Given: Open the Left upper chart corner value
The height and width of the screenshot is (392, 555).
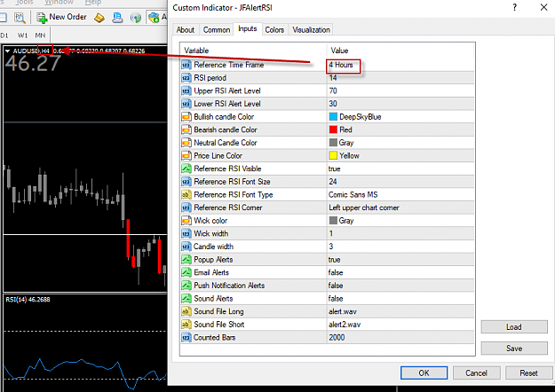Looking at the screenshot, I should pyautogui.click(x=364, y=208).
